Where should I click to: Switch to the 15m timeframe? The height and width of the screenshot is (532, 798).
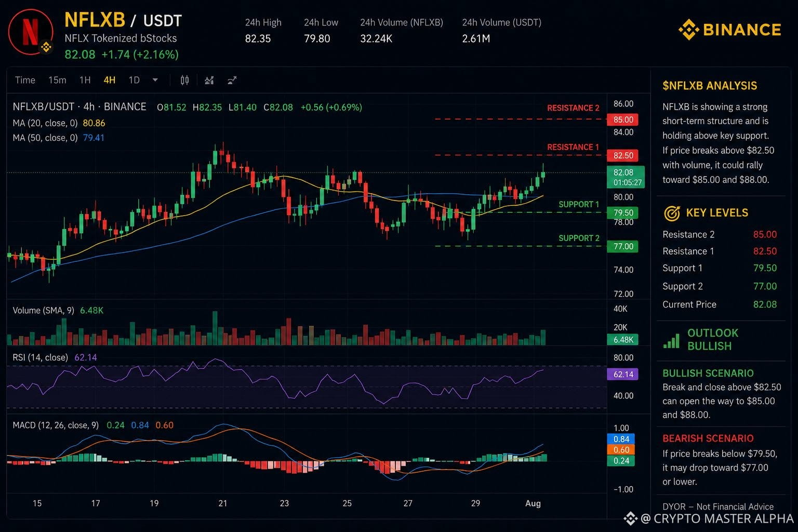click(x=57, y=80)
